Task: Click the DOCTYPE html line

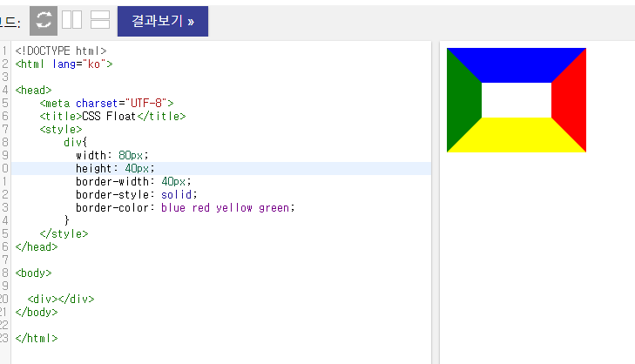Action: [x=61, y=51]
